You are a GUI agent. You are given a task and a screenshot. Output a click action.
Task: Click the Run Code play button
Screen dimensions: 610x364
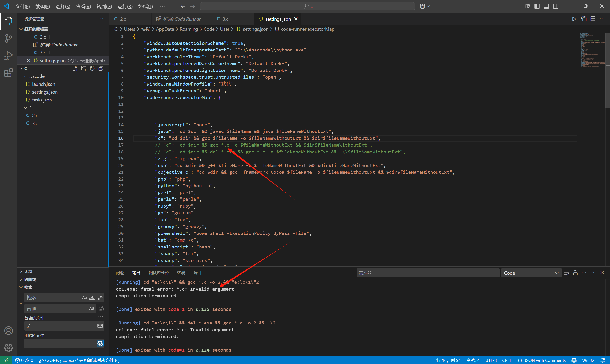point(574,19)
